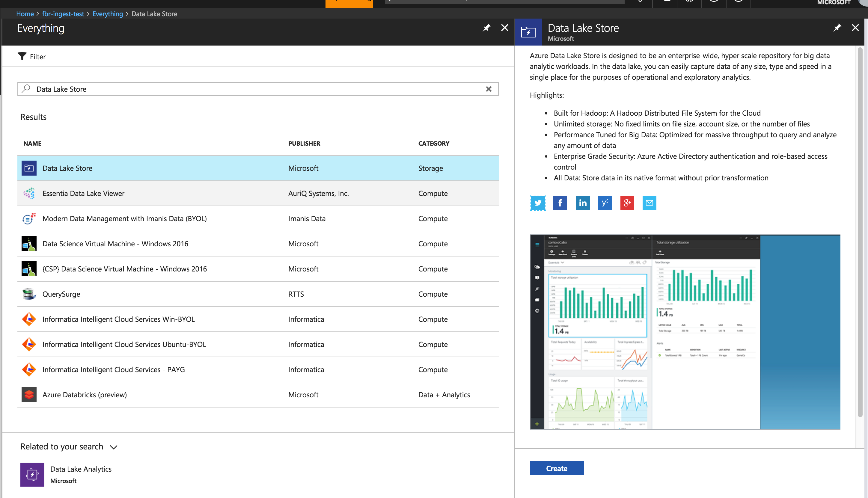The image size is (868, 498).
Task: Click Azure Databricks icon
Action: tap(29, 394)
